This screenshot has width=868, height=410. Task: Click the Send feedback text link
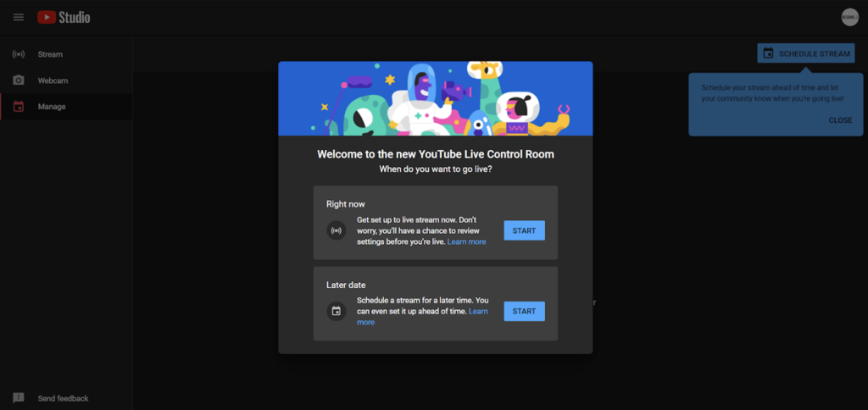[63, 398]
